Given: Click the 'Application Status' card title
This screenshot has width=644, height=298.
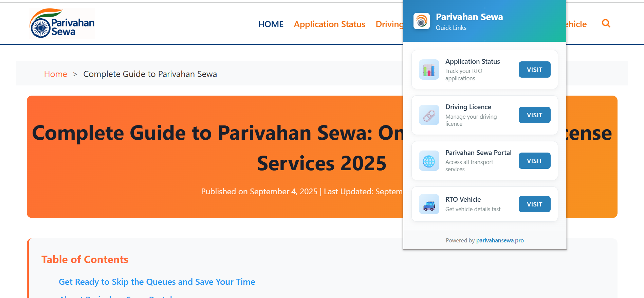Looking at the screenshot, I should (x=473, y=61).
